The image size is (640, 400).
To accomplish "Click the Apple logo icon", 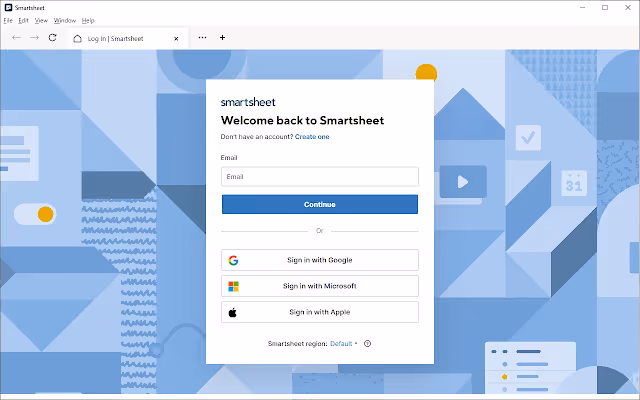I will coord(233,312).
